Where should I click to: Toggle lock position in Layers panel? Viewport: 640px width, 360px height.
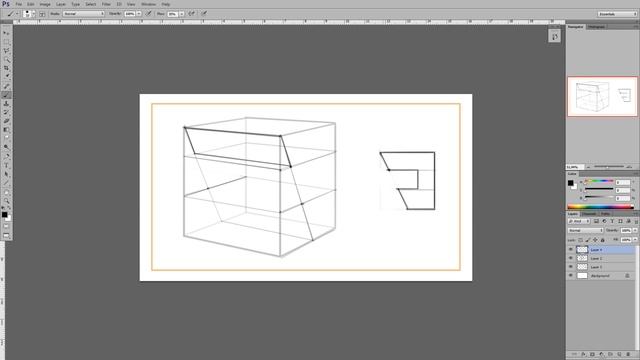click(595, 240)
